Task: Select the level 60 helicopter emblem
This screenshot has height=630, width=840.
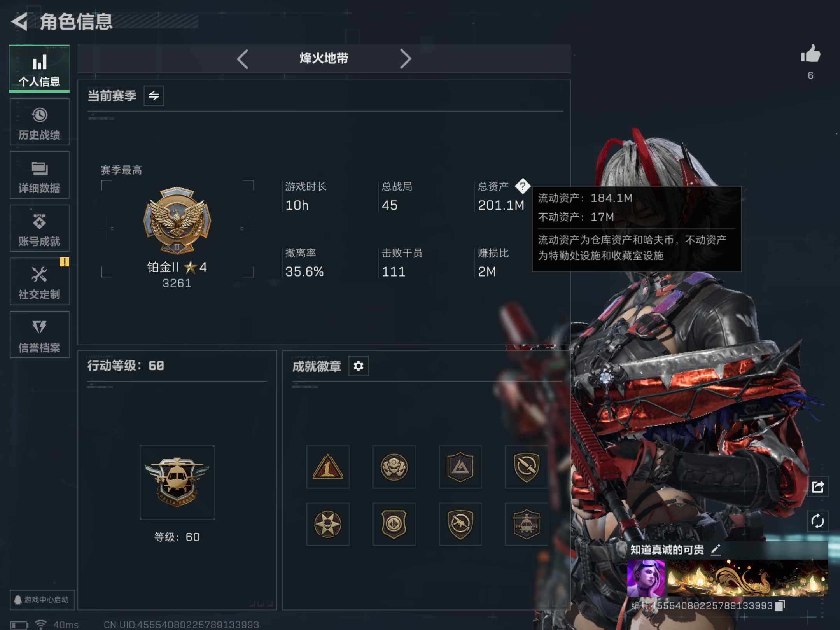Action: (x=177, y=482)
